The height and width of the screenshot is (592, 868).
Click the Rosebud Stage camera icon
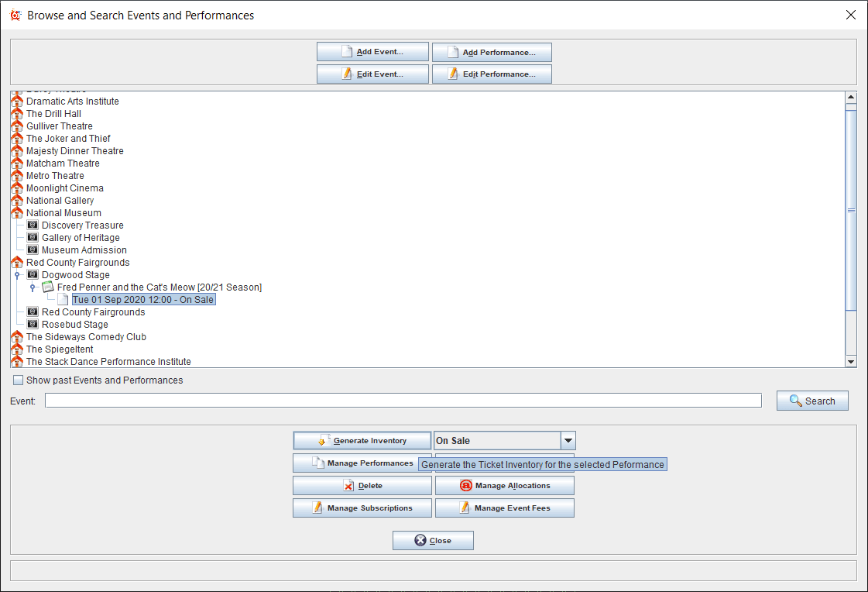[33, 325]
